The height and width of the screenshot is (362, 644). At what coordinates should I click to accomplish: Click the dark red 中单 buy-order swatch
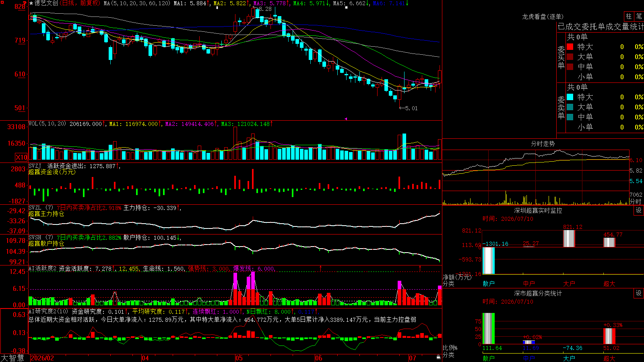(570, 67)
